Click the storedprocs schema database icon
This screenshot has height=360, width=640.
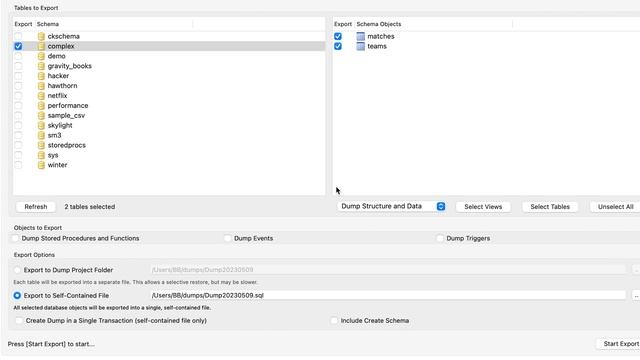(x=41, y=145)
